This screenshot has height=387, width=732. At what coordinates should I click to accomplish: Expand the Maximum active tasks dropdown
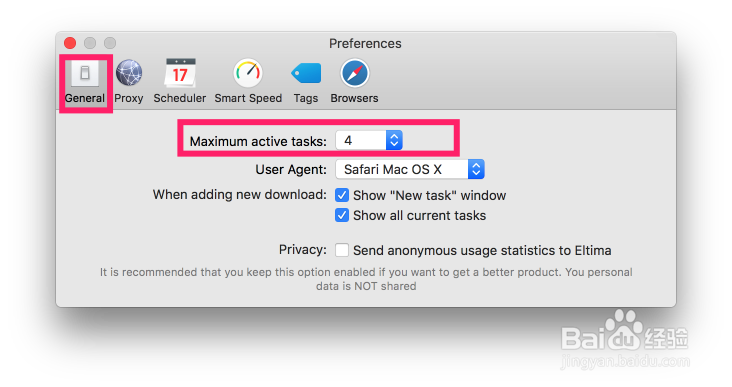[x=394, y=140]
